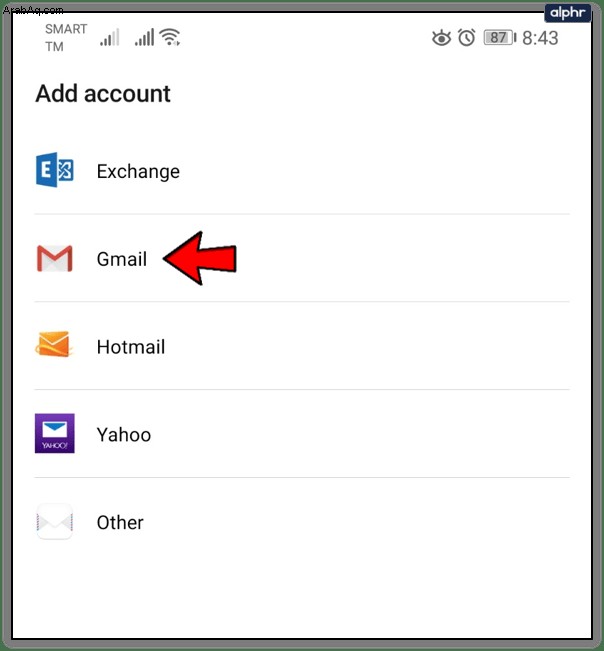The width and height of the screenshot is (604, 651).
Task: Tap the eye comfort status icon
Action: pos(441,38)
